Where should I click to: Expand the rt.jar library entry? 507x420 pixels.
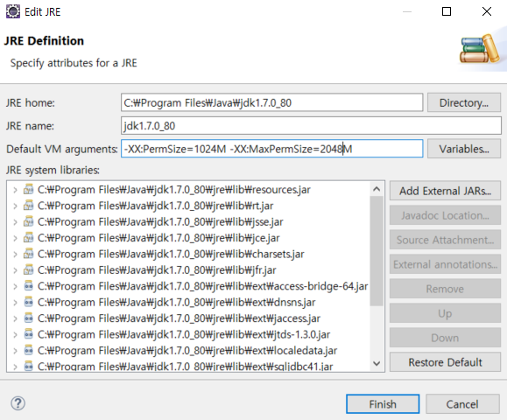(x=15, y=206)
